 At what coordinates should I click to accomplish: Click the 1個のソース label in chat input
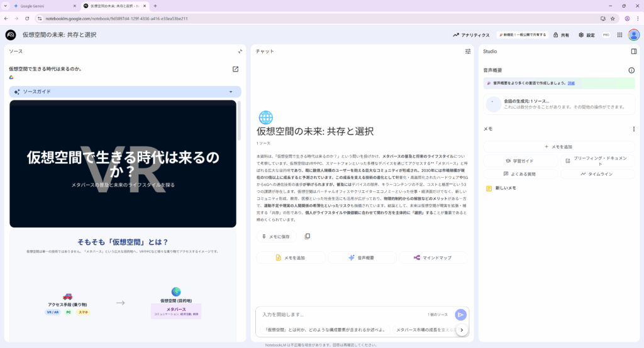pyautogui.click(x=438, y=315)
